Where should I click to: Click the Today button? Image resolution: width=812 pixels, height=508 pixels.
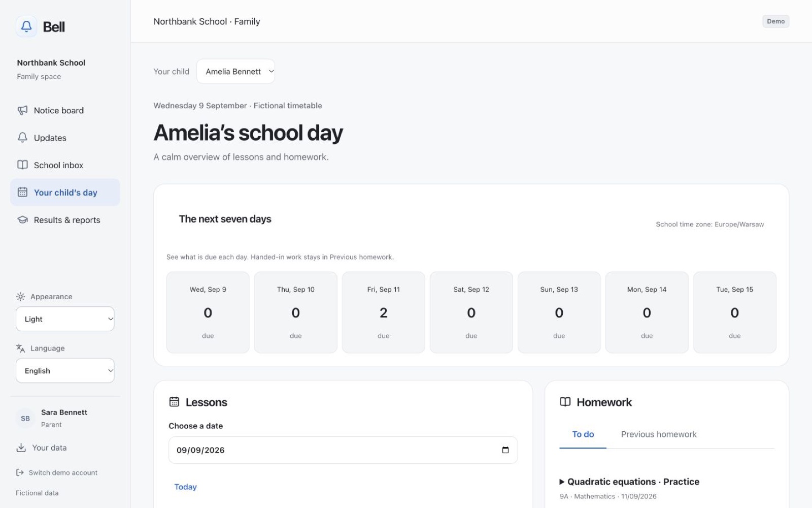(185, 487)
